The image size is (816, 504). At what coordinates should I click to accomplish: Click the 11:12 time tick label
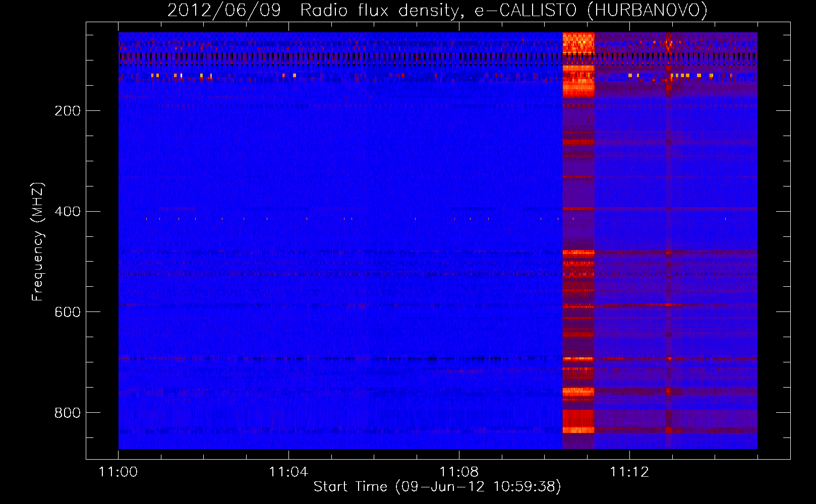click(629, 472)
